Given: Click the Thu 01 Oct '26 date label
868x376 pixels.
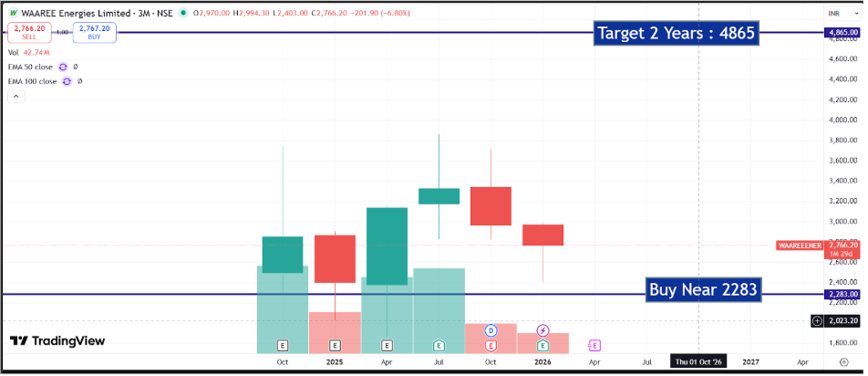Looking at the screenshot, I should click(x=698, y=362).
